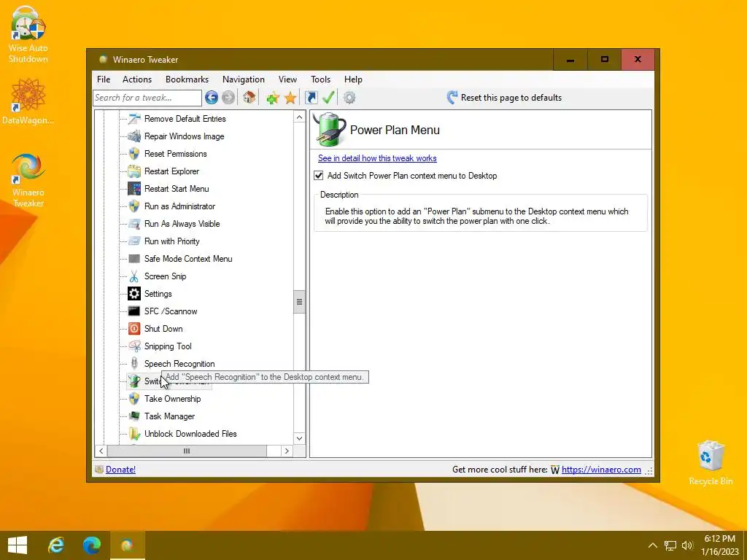Open the Wise Auto Shutdown desktop shortcut
The height and width of the screenshot is (560, 747).
[28, 35]
